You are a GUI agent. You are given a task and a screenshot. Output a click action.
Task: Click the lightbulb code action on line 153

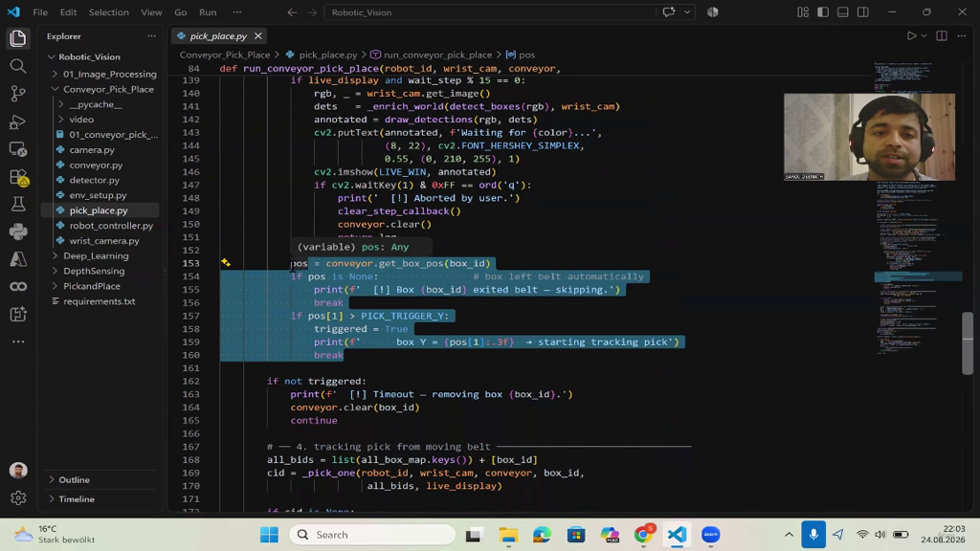point(226,263)
